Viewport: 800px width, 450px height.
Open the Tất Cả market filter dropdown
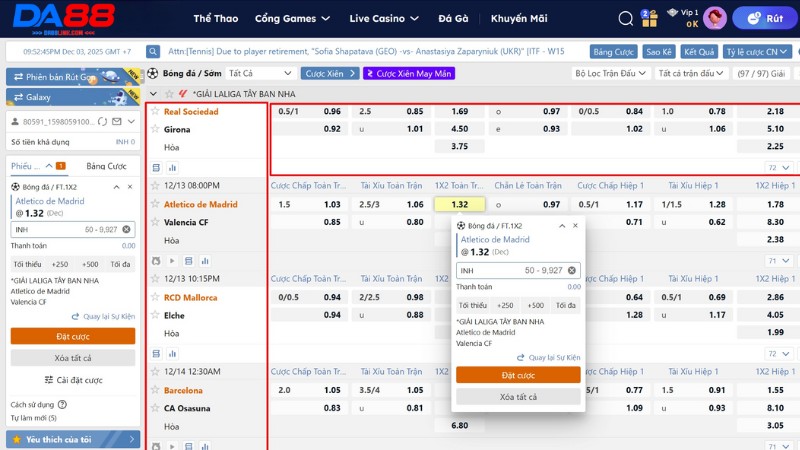(x=260, y=73)
